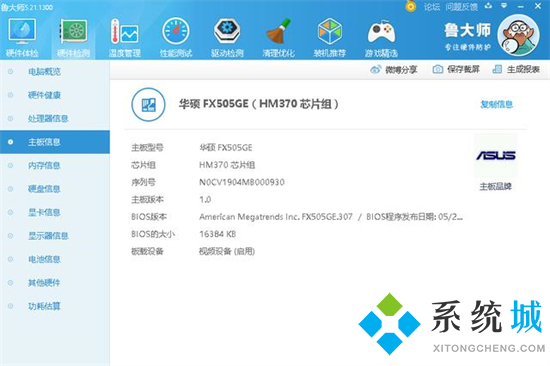Click the motherboard circle icon
Viewport: 550px width, 366px height.
(x=148, y=105)
